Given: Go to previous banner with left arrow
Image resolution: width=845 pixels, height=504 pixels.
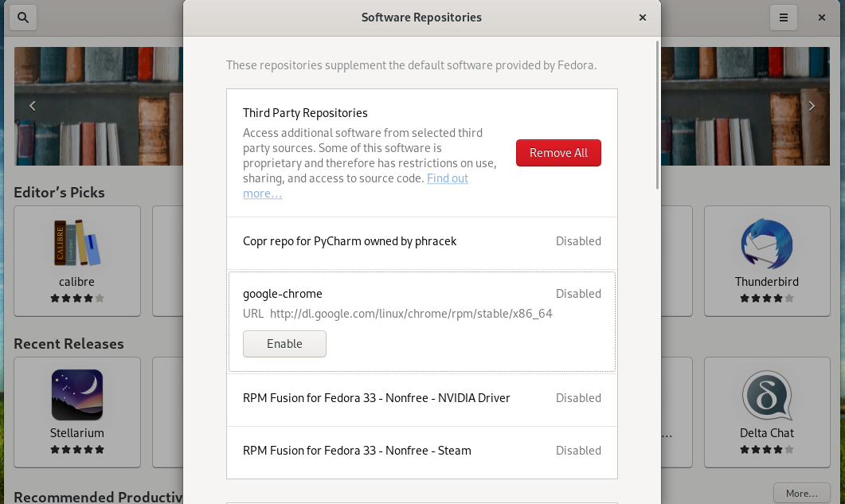Looking at the screenshot, I should (x=33, y=106).
